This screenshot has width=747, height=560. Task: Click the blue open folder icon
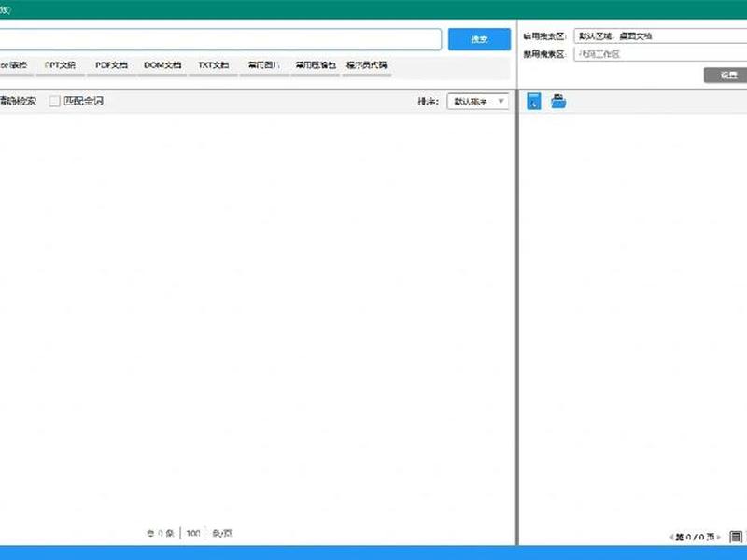click(x=558, y=102)
